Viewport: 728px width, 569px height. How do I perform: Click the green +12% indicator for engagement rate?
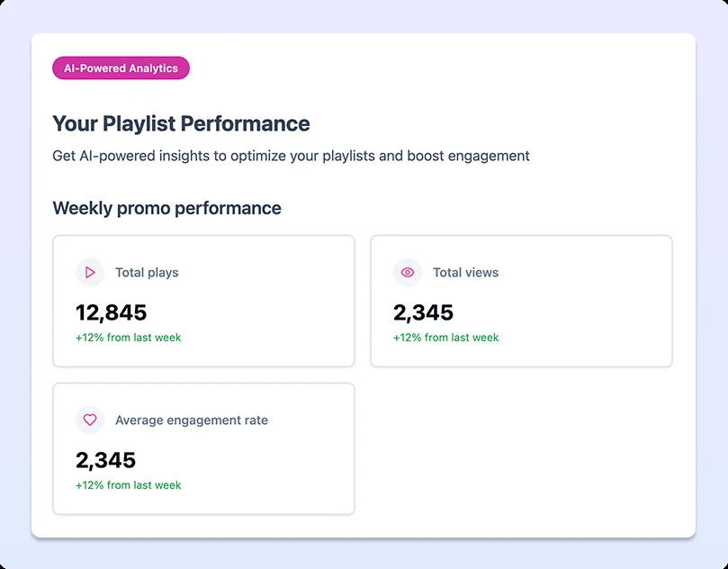tap(127, 485)
